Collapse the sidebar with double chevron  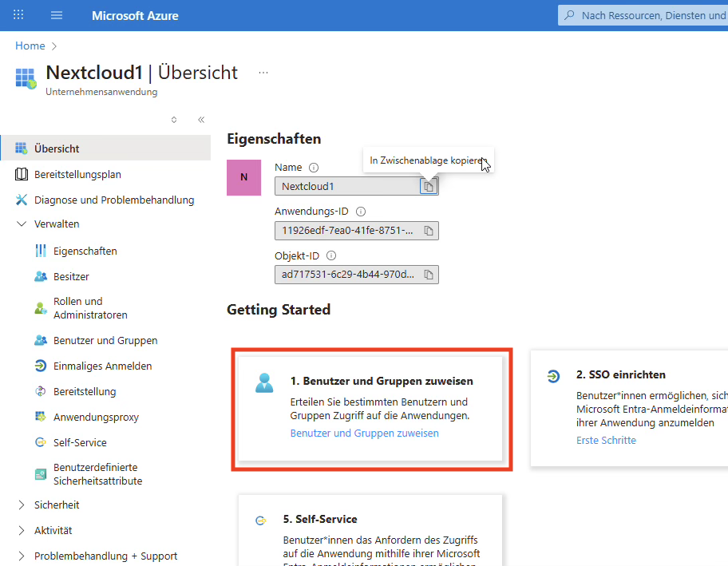click(x=201, y=120)
